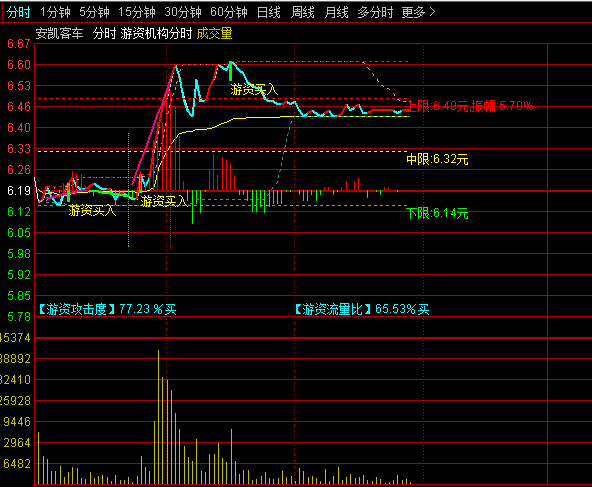Viewport: 592px width, 487px height.
Task: Select the 5分钟 period tab
Action: (94, 12)
